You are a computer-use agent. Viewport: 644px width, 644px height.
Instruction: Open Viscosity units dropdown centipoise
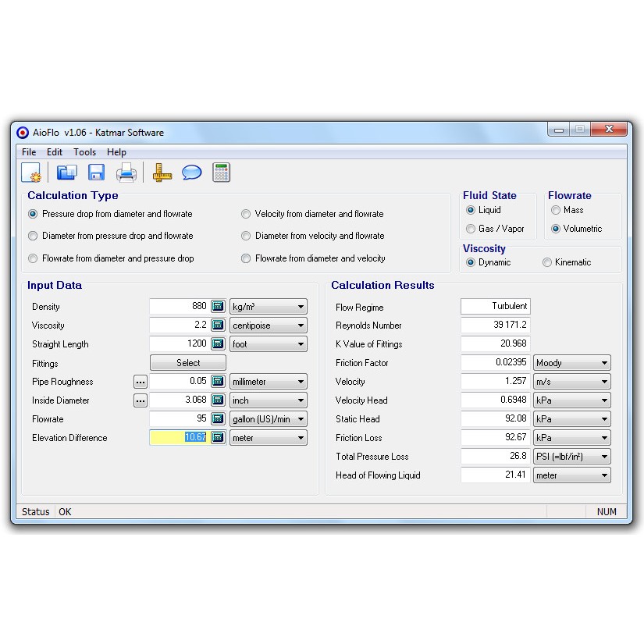coord(269,326)
